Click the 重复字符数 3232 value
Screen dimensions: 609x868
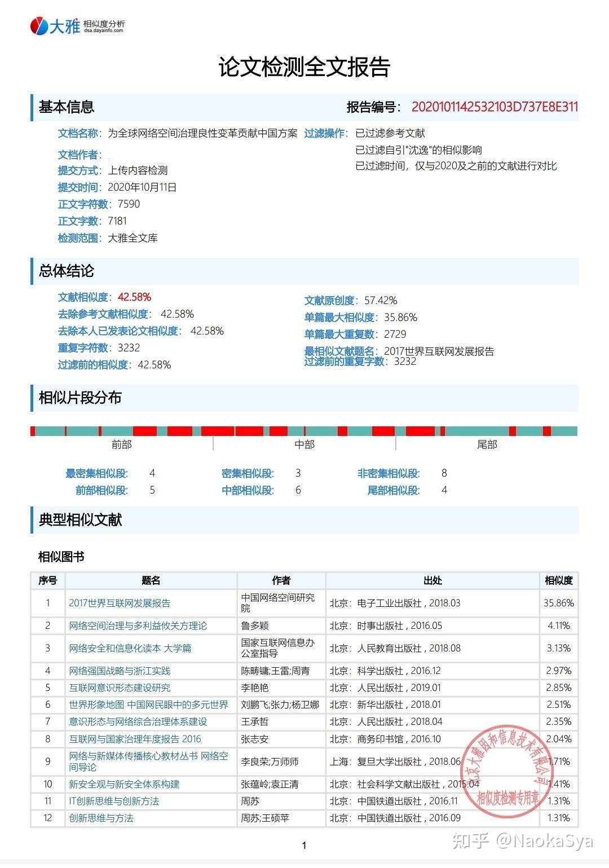coord(129,347)
